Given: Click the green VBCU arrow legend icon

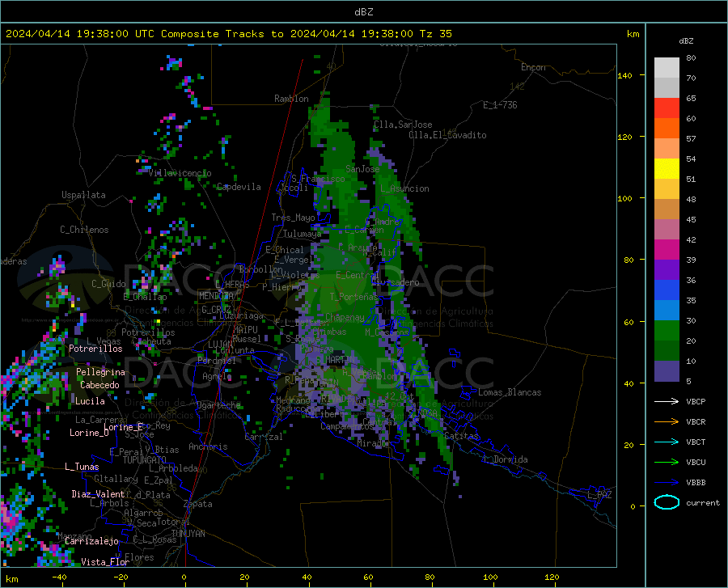Looking at the screenshot, I should point(667,463).
